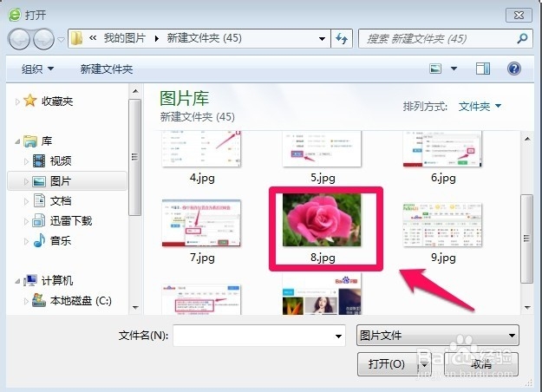Select 库 in navigation pane

(x=47, y=141)
